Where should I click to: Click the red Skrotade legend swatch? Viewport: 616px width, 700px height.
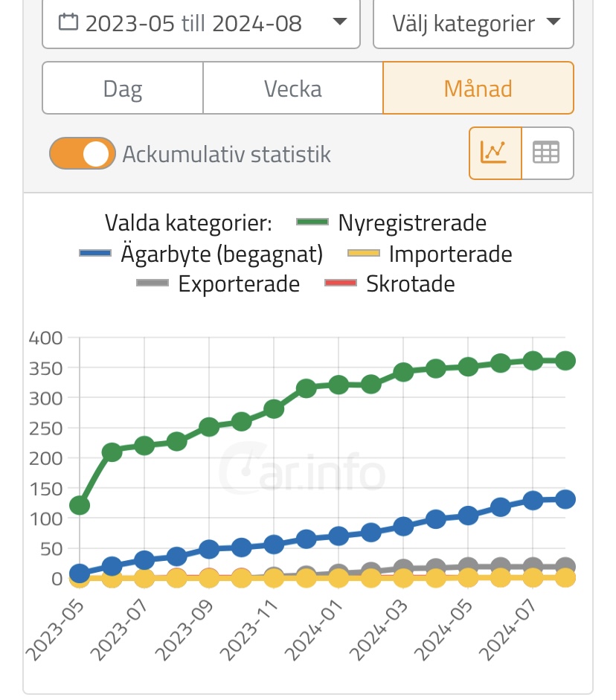(340, 283)
